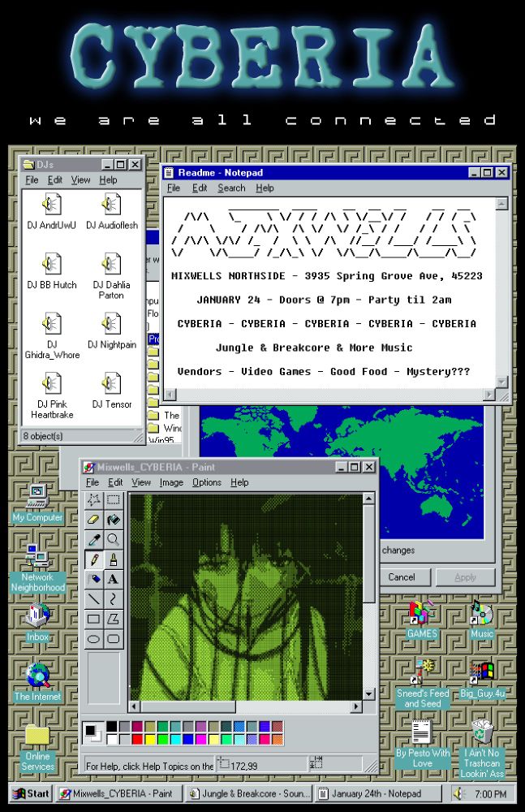
Task: Open By Pesto With Love document
Action: [x=423, y=744]
